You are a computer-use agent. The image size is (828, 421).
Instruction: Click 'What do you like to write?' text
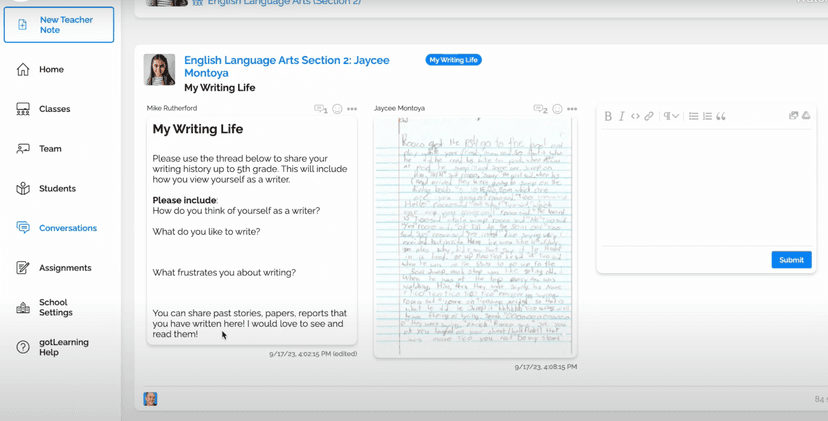tap(206, 231)
